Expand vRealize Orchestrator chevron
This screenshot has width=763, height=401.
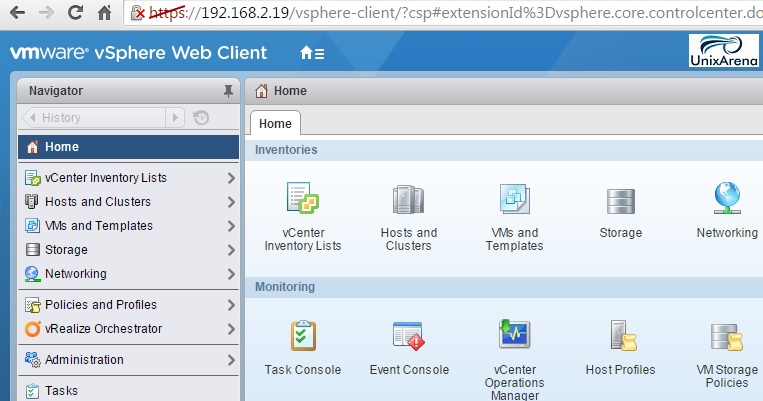231,329
